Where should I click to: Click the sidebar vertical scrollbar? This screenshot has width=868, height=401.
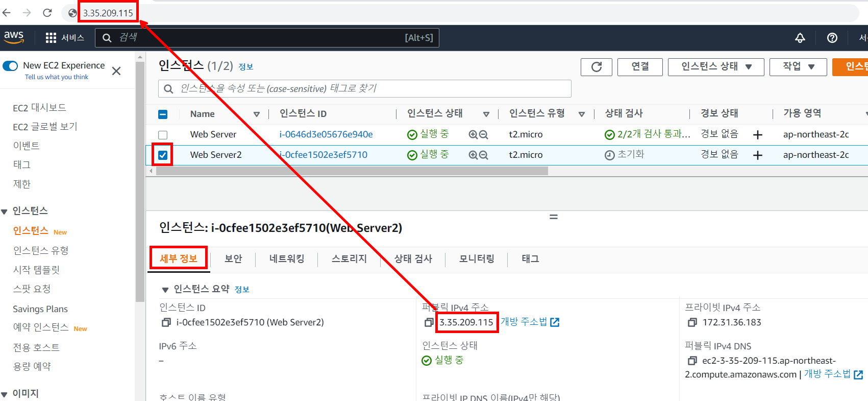pyautogui.click(x=140, y=181)
